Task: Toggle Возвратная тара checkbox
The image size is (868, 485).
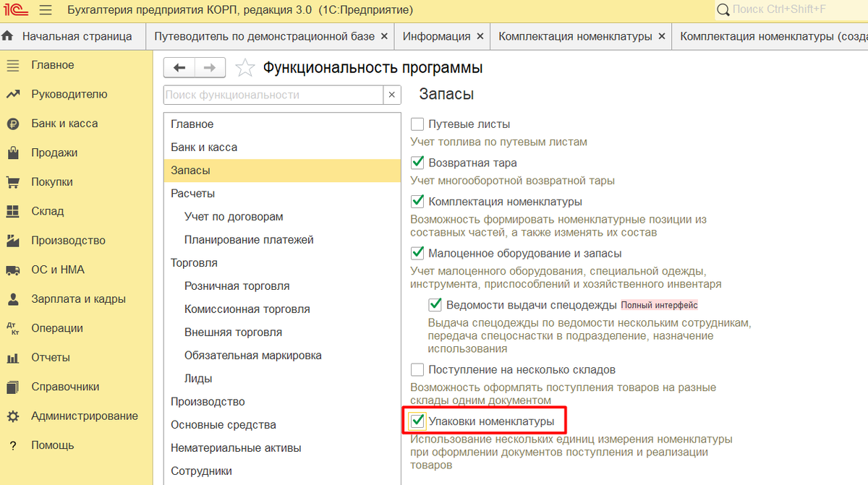Action: 417,163
